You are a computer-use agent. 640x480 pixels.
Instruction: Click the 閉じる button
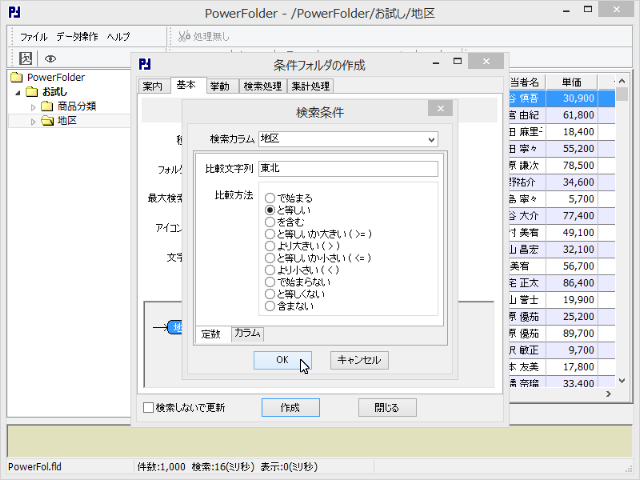coord(387,407)
